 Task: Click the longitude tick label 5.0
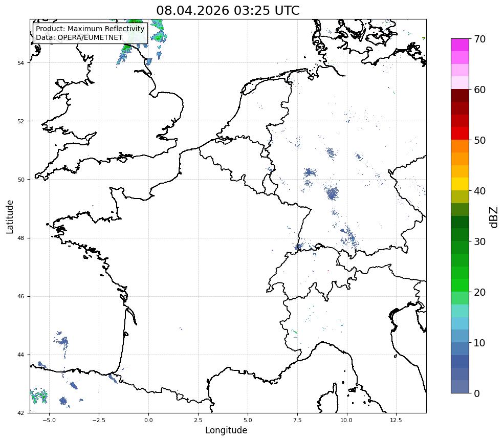[248, 420]
